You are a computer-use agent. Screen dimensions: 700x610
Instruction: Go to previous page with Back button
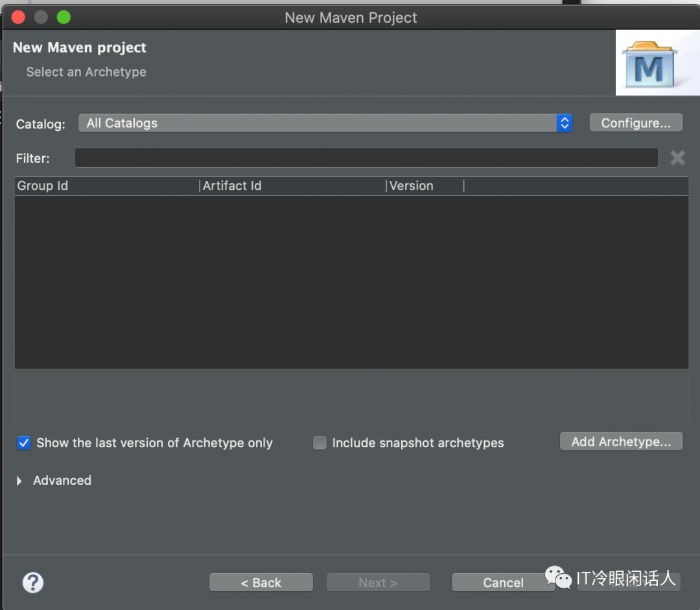click(x=261, y=582)
